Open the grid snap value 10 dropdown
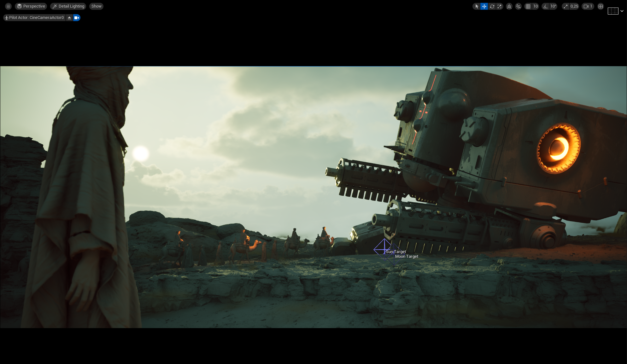The image size is (627, 364). [x=535, y=6]
